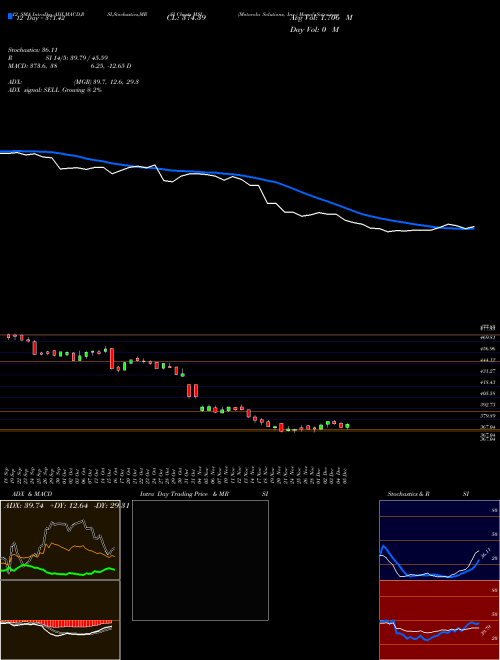Click the 392.73 price axis label

click(x=489, y=405)
